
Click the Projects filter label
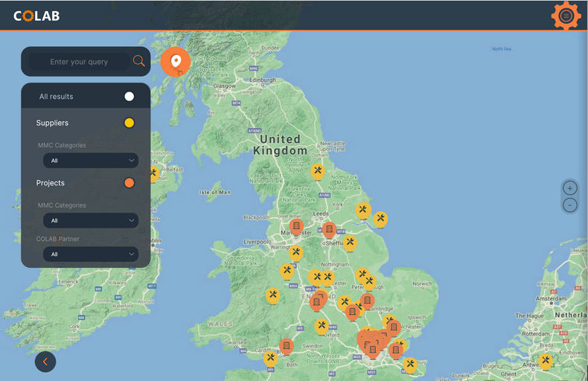tap(51, 183)
